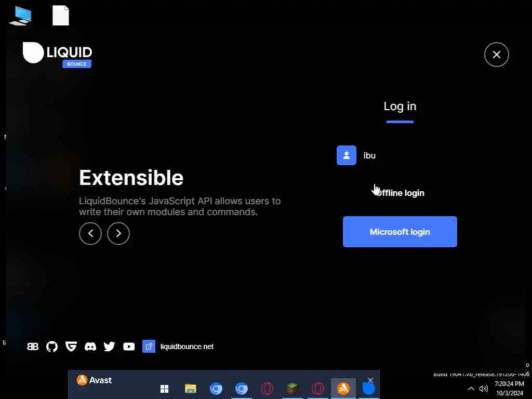Viewport: 532px width, 399px height.
Task: Open the first Opera taskbar icon
Action: pos(267,389)
